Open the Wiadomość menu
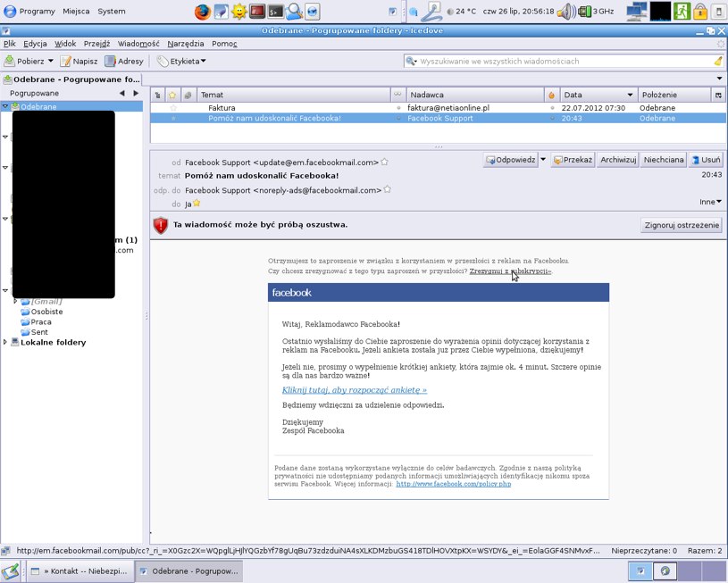Screen dimensions: 728x583 point(138,44)
